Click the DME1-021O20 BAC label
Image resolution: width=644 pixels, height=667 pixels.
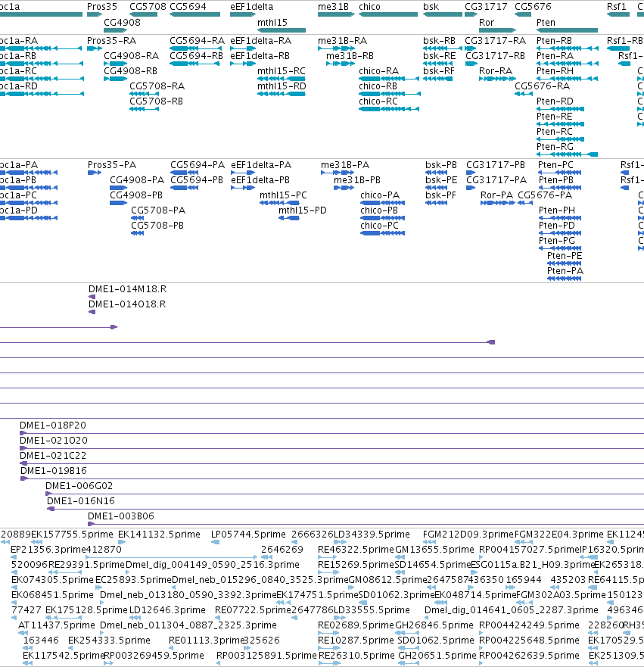[x=54, y=441]
